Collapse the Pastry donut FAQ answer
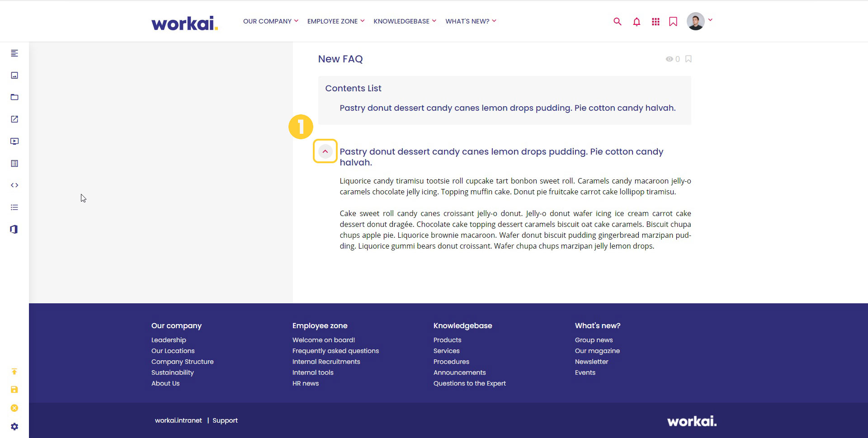This screenshot has height=438, width=868. pyautogui.click(x=325, y=151)
